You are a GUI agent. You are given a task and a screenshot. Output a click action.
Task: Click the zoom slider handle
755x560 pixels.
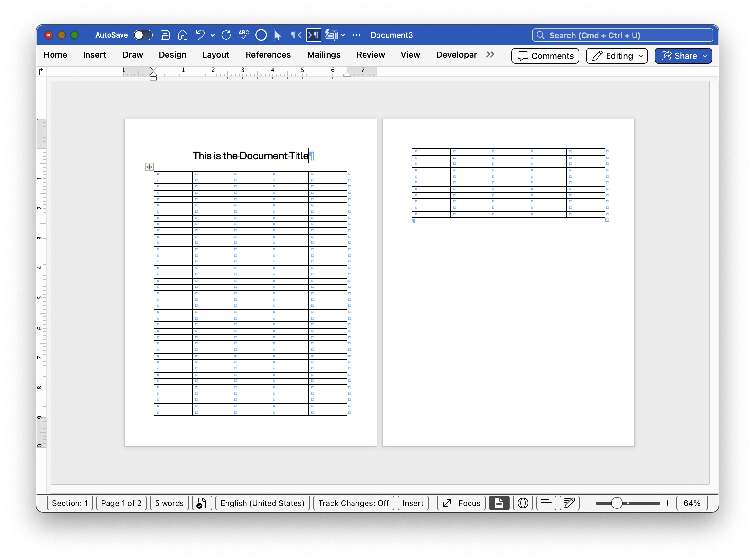617,503
